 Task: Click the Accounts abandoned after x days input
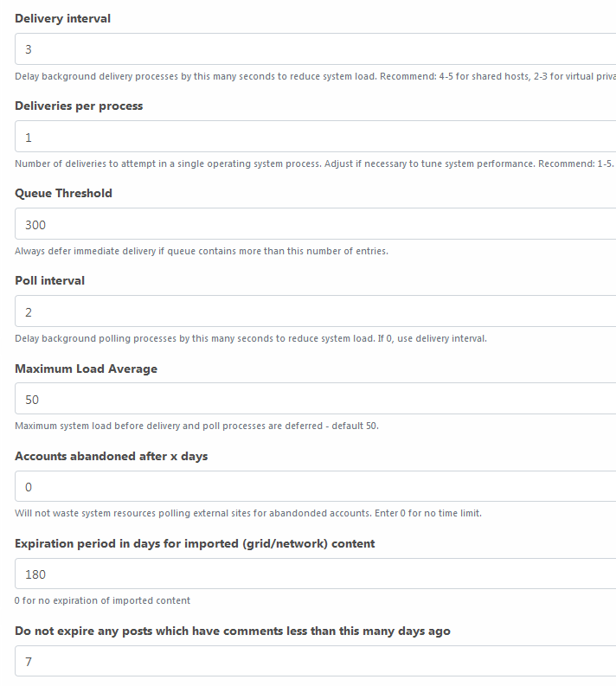316,486
